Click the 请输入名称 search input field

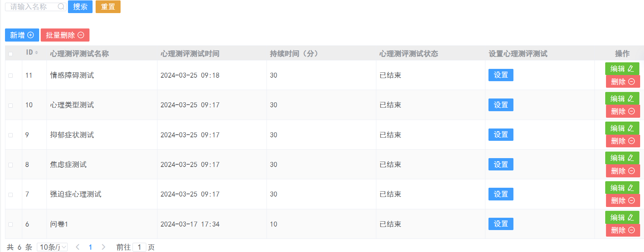tap(33, 7)
